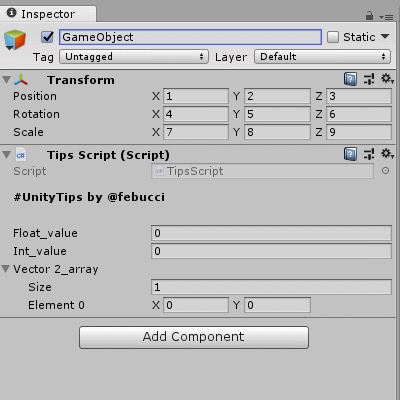Click the Float_value label
The width and height of the screenshot is (400, 400).
(45, 233)
